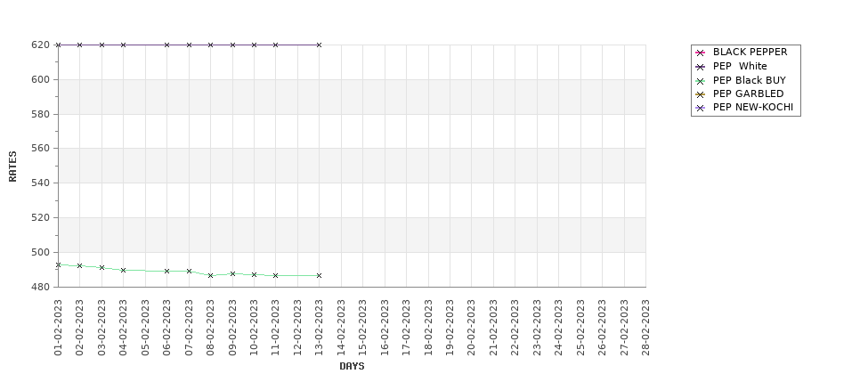868x382 pixels.
Task: Click the RATES axis title
Action: coord(12,167)
